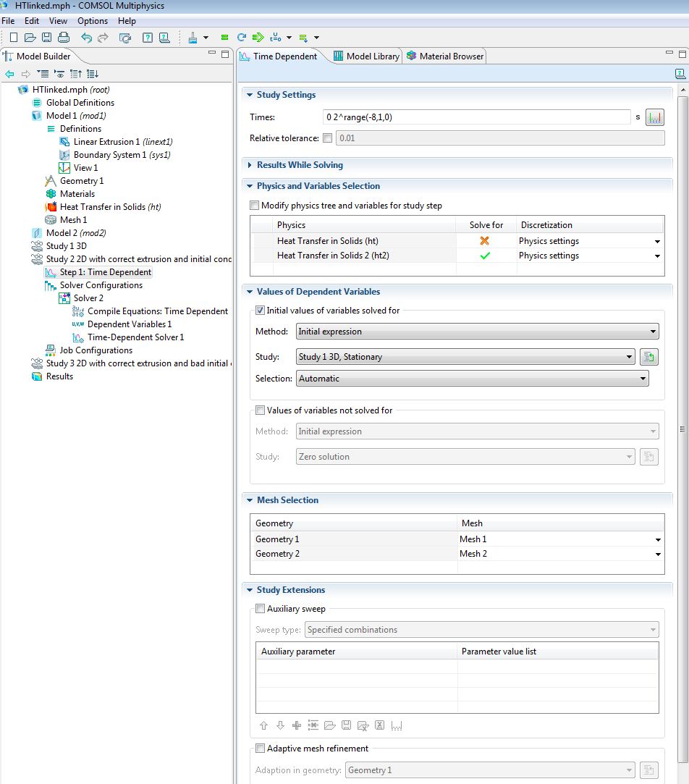Click the vertical scrollbar of settings panel
This screenshot has width=689, height=784.
tap(682, 429)
